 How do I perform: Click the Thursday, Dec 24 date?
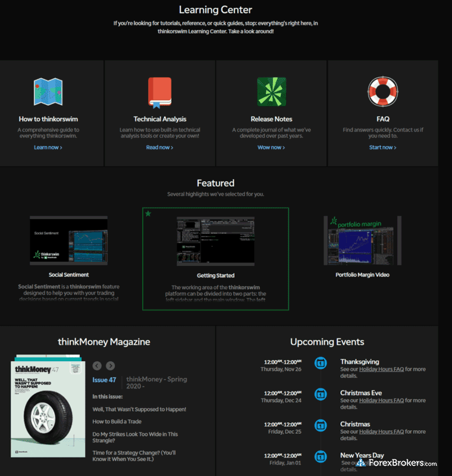[281, 400]
